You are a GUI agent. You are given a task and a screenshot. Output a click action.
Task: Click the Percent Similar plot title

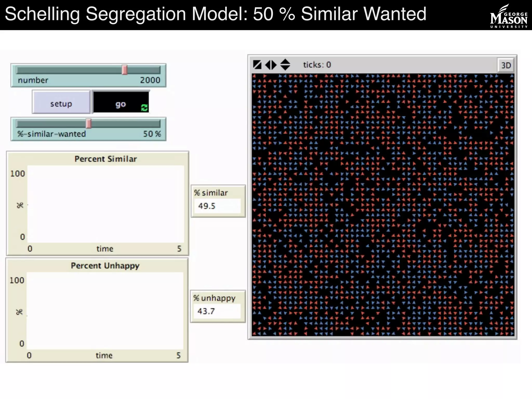coord(105,159)
